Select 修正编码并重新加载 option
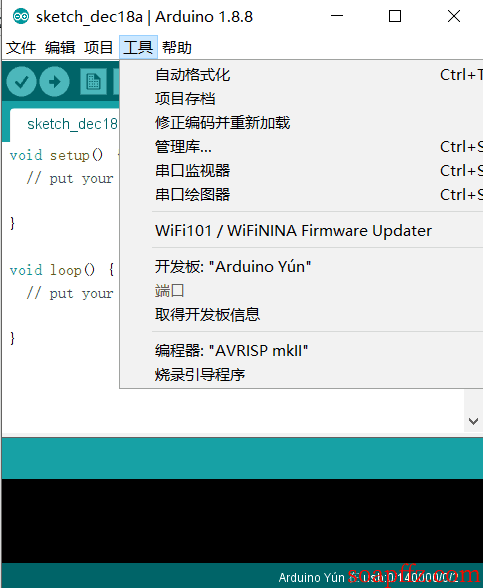This screenshot has height=588, width=483. [x=301, y=123]
